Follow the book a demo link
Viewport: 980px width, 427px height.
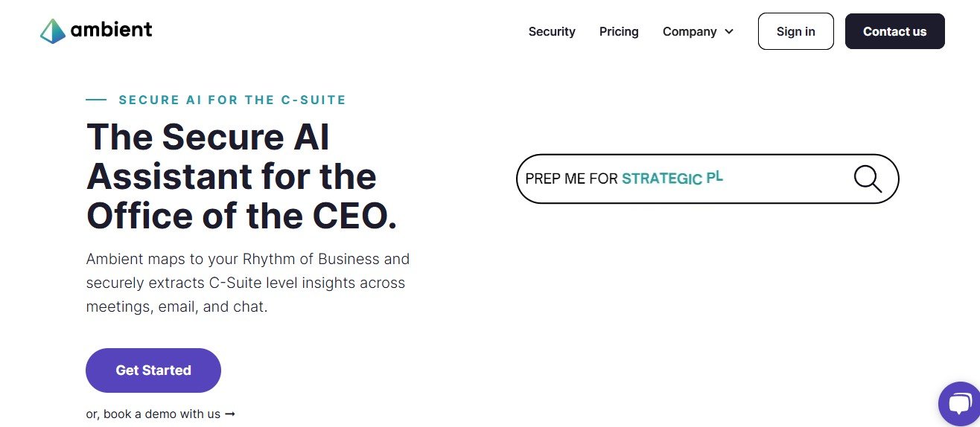153,414
